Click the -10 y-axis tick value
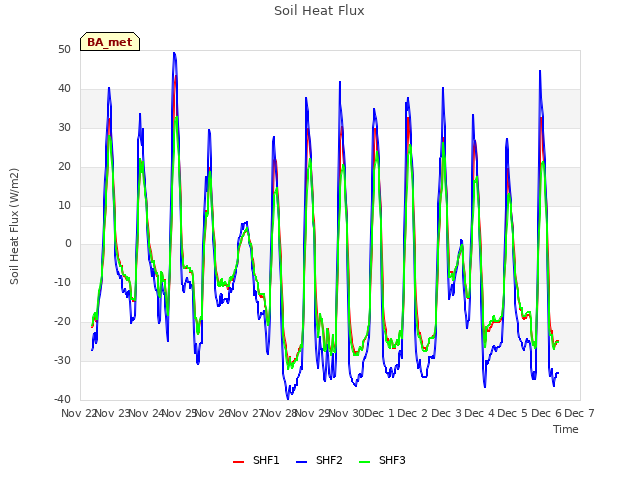The height and width of the screenshot is (480, 640). pos(63,282)
